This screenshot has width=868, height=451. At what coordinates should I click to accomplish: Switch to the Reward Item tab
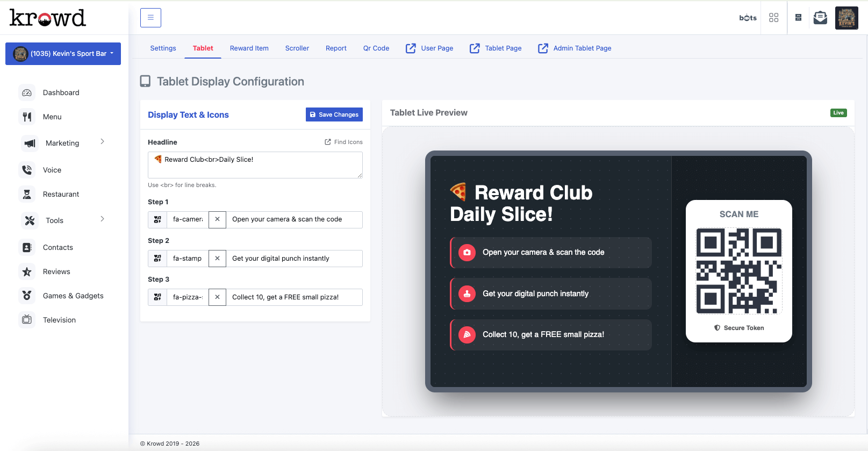coord(249,48)
